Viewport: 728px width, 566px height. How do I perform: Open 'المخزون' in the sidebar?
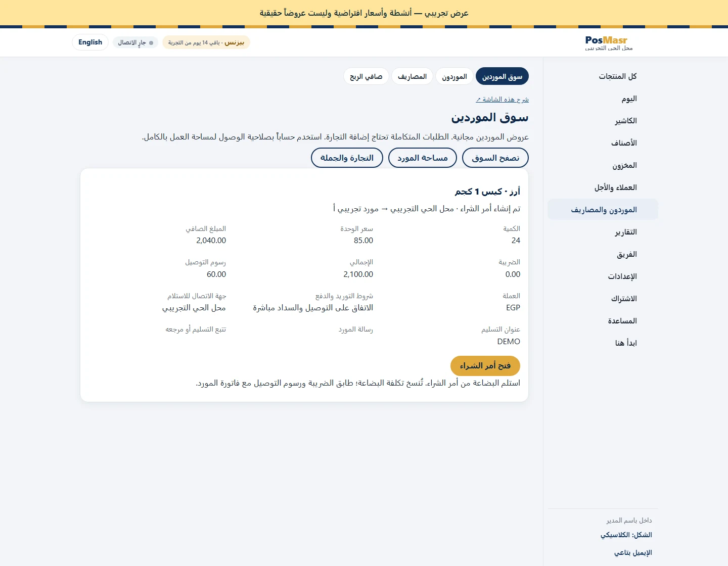(x=603, y=165)
